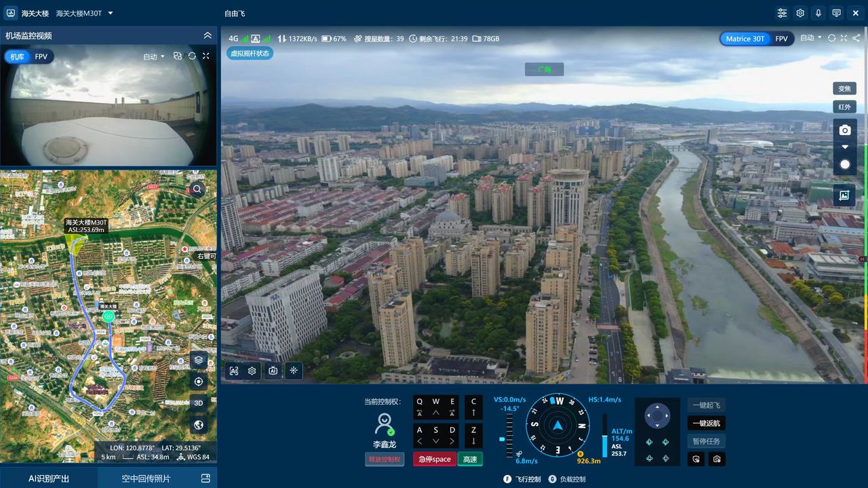The width and height of the screenshot is (868, 488).
Task: Click the gimbal direction pad up arrow
Action: coord(657,407)
